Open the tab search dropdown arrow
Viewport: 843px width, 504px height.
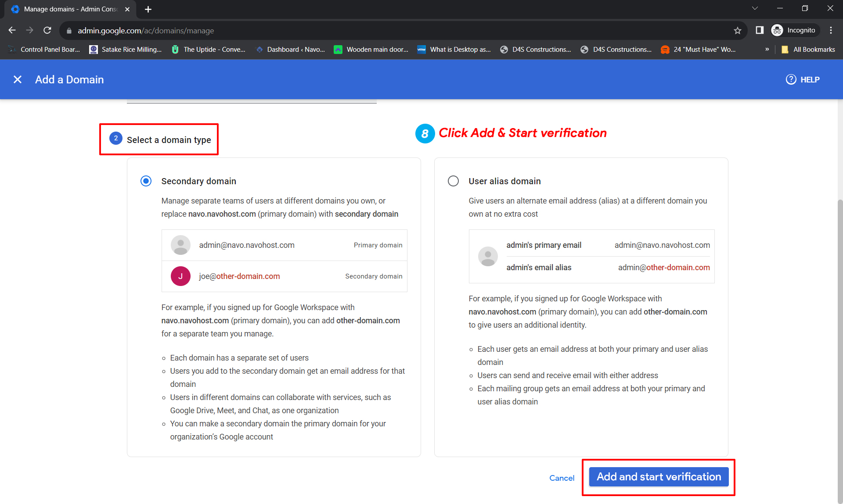pyautogui.click(x=755, y=8)
